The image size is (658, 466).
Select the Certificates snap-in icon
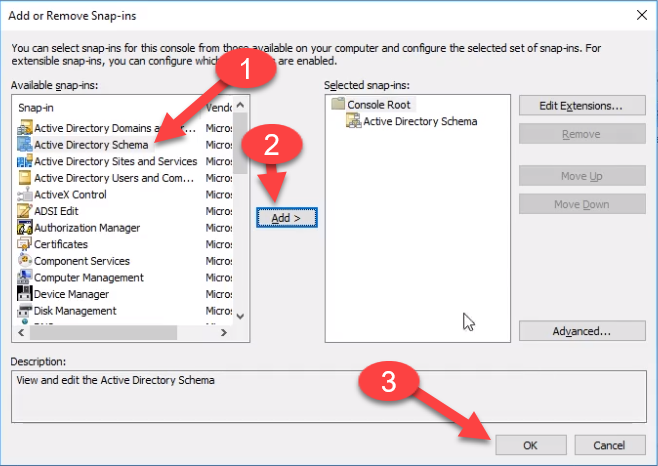point(25,244)
